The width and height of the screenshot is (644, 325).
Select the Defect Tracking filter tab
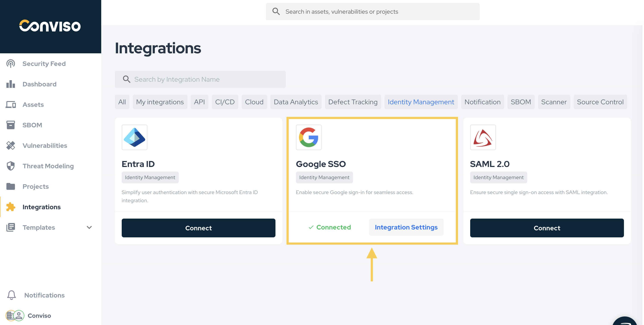353,102
